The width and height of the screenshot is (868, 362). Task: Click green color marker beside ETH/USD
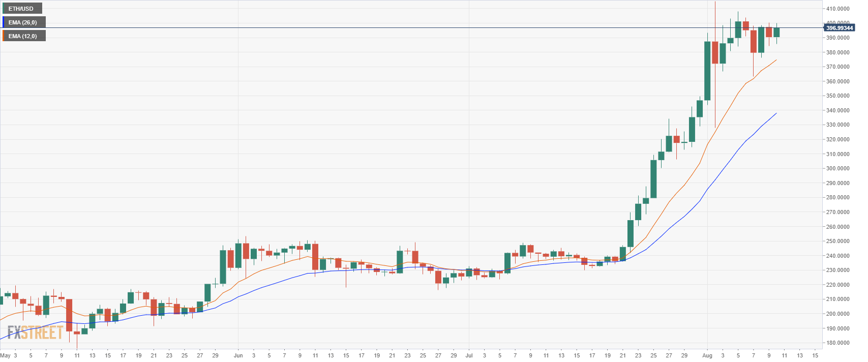tap(3, 9)
